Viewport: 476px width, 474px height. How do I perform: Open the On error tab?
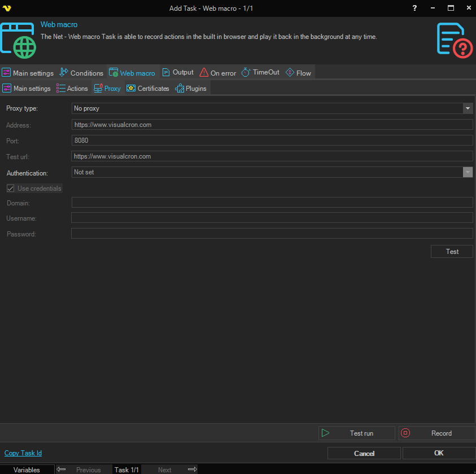(x=218, y=73)
